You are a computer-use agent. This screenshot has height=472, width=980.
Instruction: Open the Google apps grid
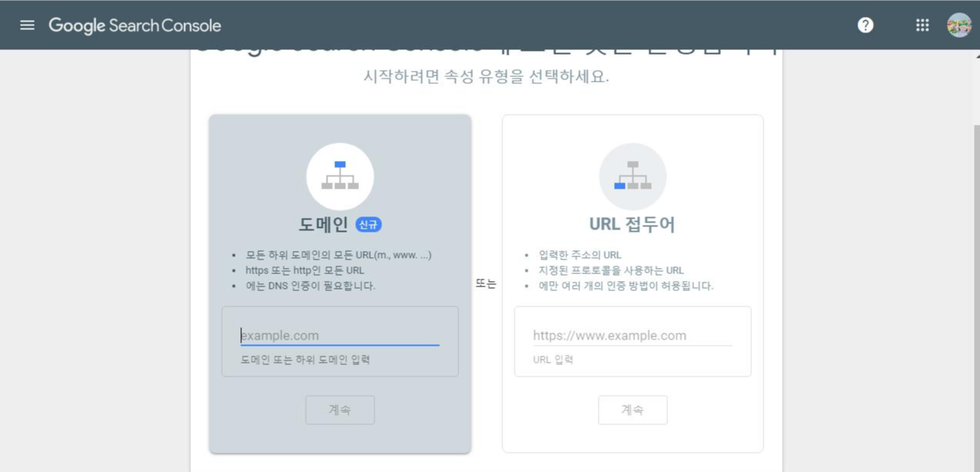[x=922, y=25]
